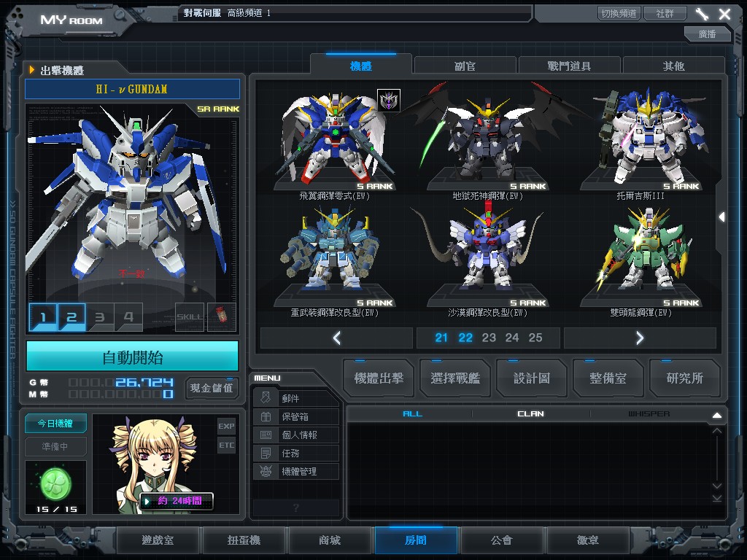
Task: Click the green clover icon
Action: click(55, 481)
